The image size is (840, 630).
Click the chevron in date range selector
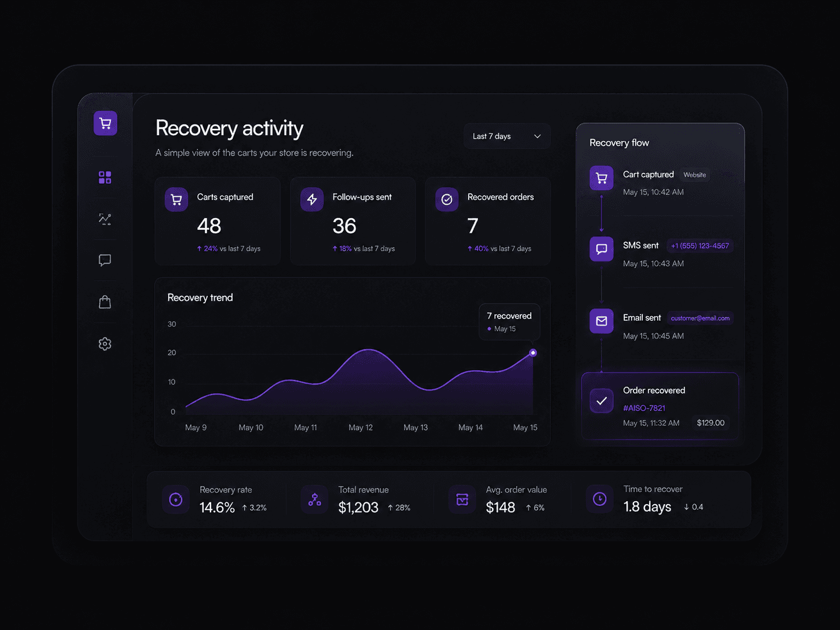click(537, 136)
